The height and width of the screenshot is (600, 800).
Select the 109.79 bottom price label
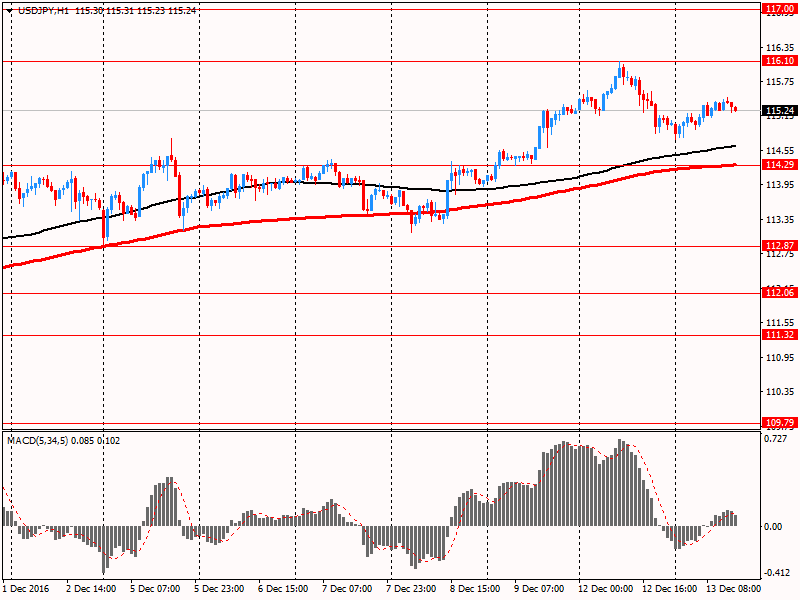pos(778,423)
